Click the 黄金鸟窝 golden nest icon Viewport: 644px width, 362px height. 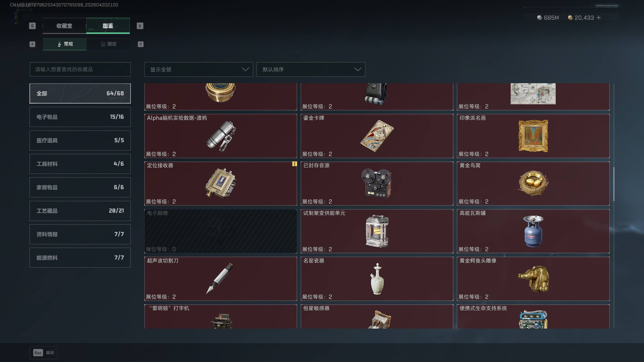pos(533,183)
